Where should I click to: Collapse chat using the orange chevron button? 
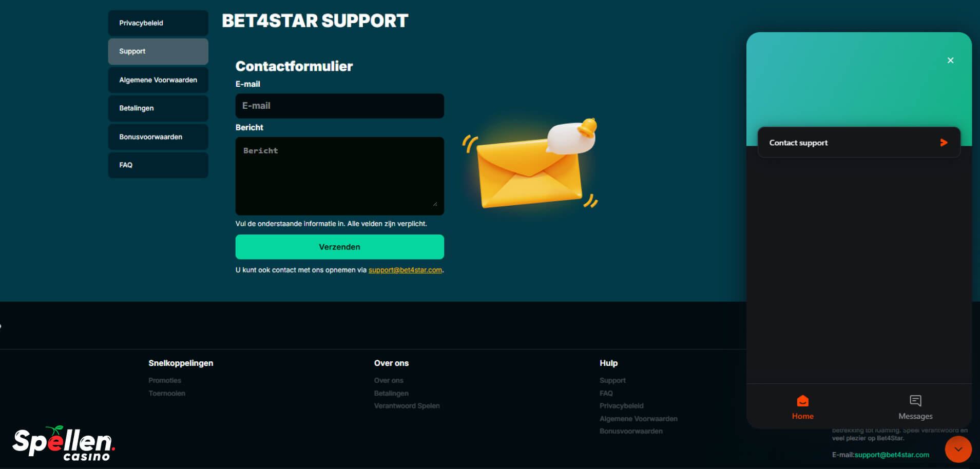point(958,449)
